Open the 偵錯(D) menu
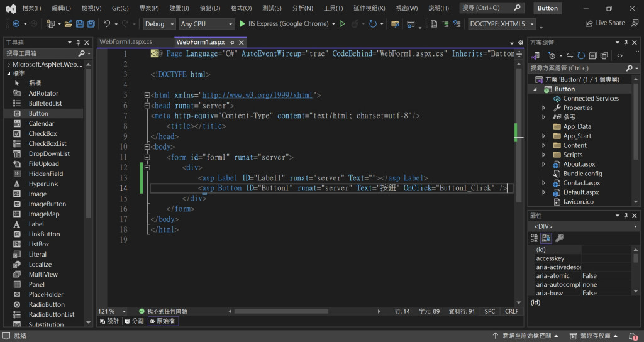644x342 pixels. 210,8
